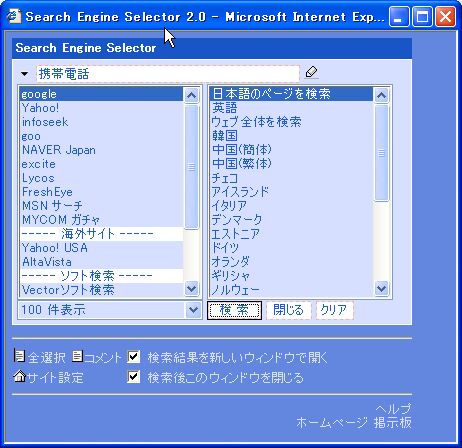
Task: Click the language list scrollbar thumb
Action: click(381, 153)
